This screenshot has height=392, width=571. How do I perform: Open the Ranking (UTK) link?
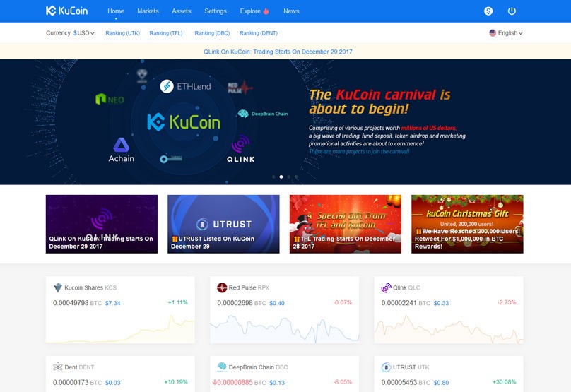(122, 33)
